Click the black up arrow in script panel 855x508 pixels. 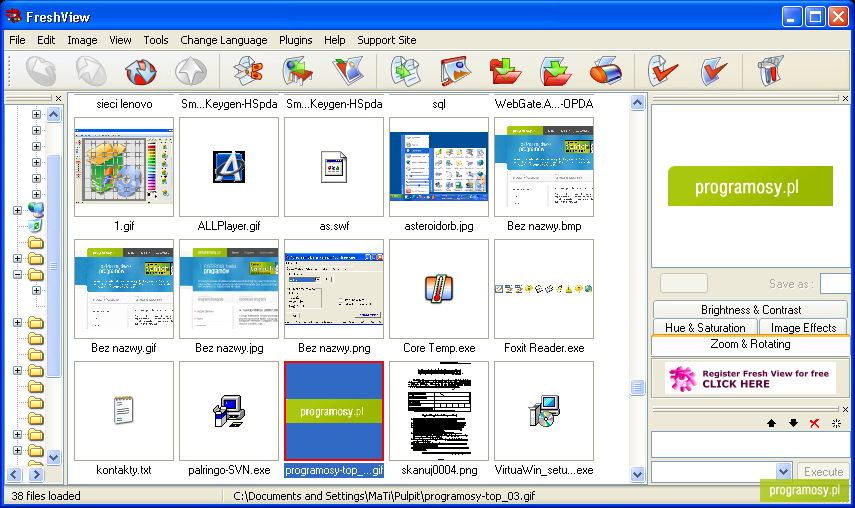click(x=771, y=423)
